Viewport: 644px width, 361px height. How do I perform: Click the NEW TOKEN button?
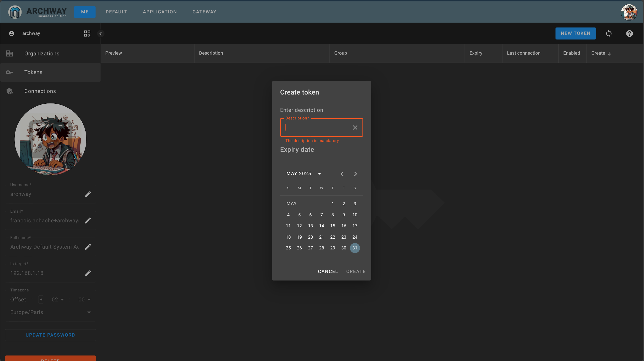575,33
